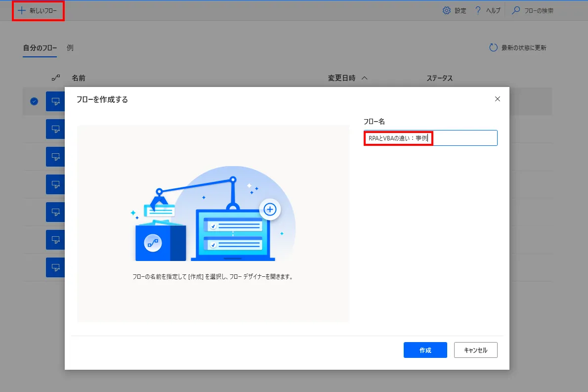Sort the list by 名前 column header

click(78, 78)
